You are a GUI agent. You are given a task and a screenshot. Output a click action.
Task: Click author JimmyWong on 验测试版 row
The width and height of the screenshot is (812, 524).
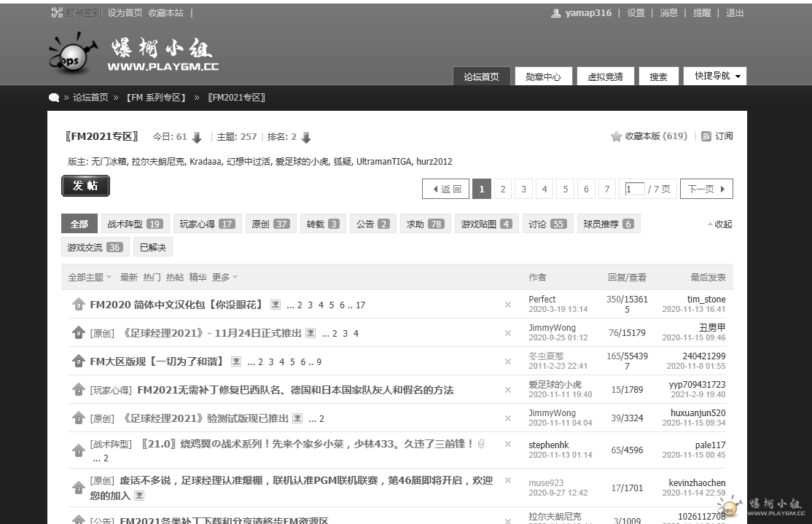click(552, 412)
